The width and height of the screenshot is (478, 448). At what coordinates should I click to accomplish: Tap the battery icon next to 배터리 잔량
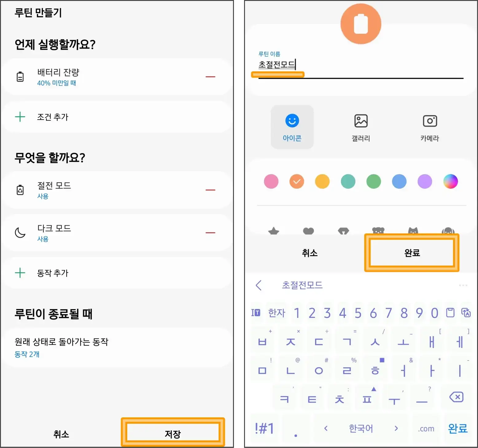pyautogui.click(x=20, y=76)
